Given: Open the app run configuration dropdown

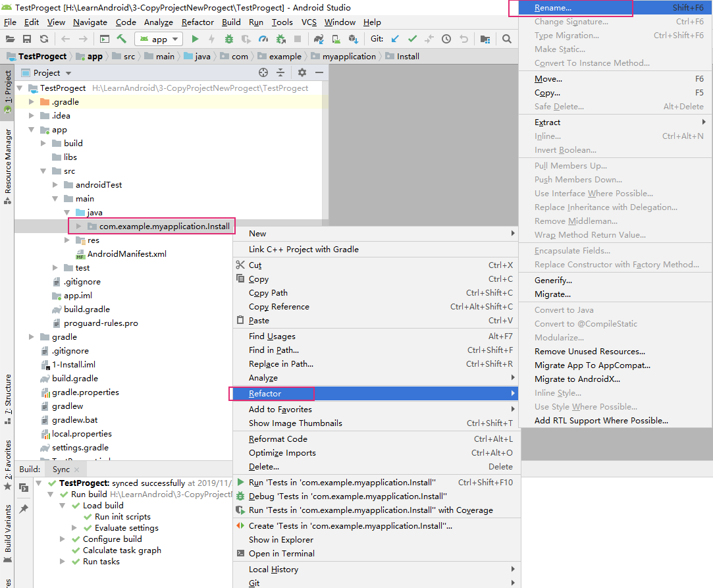Looking at the screenshot, I should (159, 39).
